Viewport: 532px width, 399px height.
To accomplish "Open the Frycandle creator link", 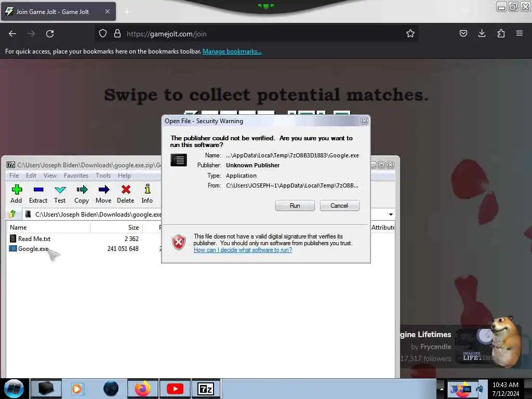I will pos(435,347).
